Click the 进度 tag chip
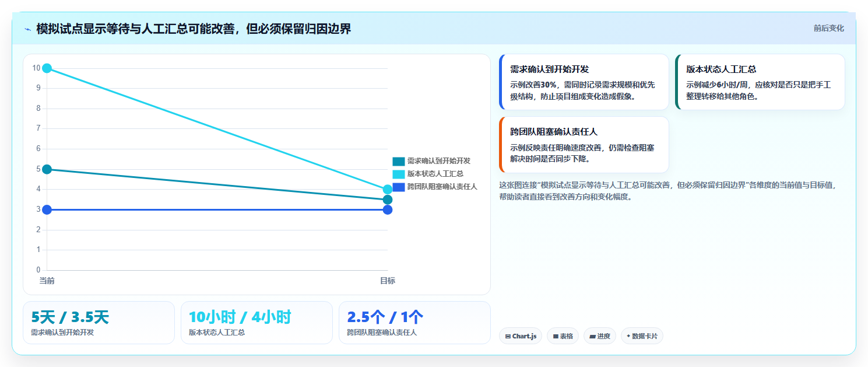 point(600,336)
